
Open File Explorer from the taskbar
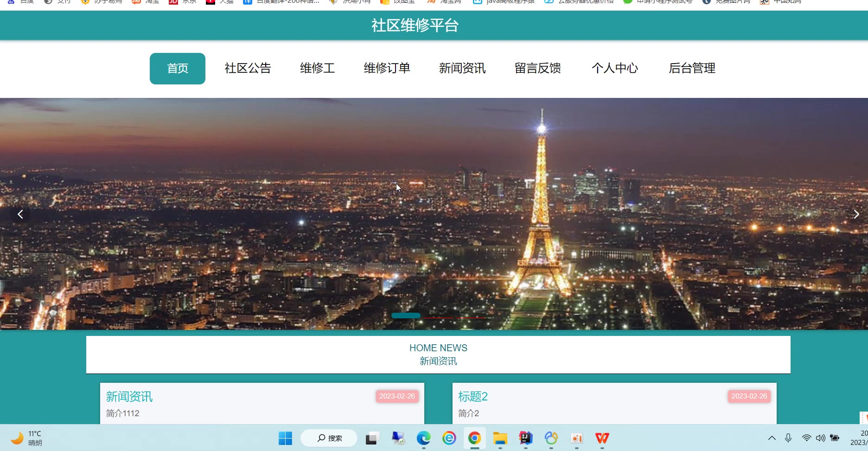point(500,438)
